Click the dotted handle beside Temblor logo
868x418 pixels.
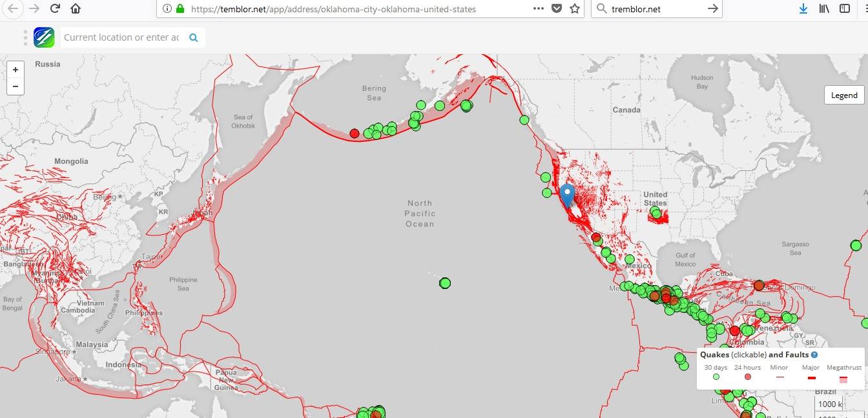26,37
